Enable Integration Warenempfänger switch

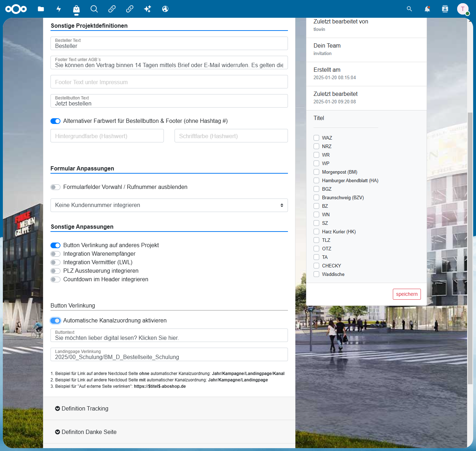pyautogui.click(x=55, y=254)
